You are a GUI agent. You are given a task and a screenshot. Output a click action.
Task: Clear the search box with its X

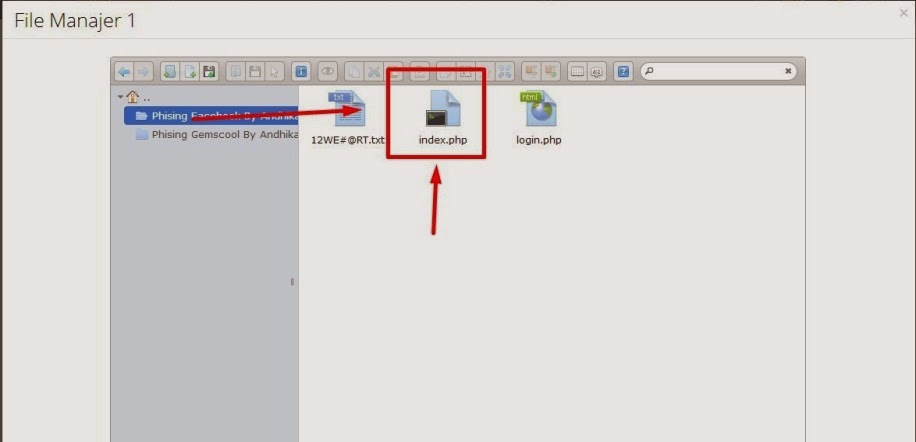(x=788, y=71)
